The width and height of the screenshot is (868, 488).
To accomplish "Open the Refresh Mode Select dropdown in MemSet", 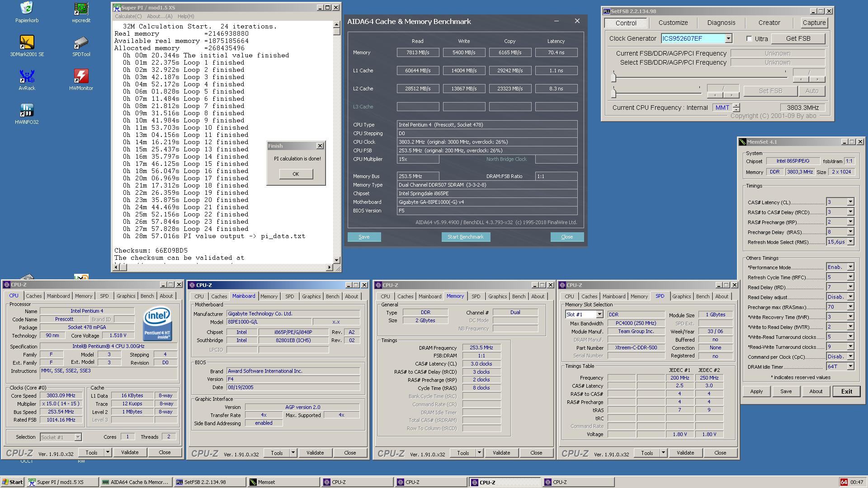I will 850,242.
